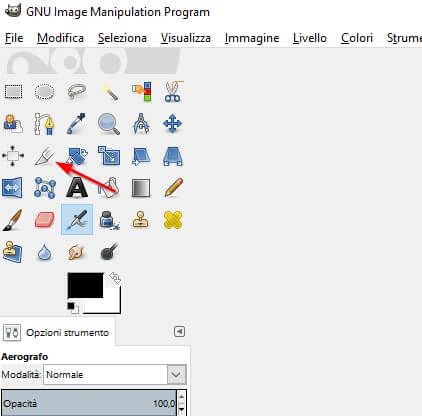Choose the Free Select lasso tool
422x416 pixels.
click(x=77, y=91)
